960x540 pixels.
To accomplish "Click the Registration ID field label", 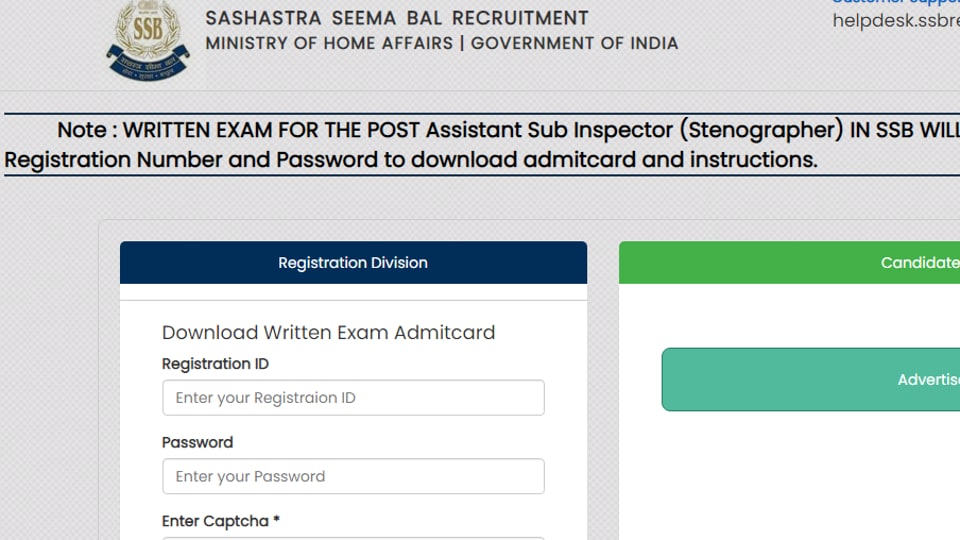I will [x=215, y=364].
